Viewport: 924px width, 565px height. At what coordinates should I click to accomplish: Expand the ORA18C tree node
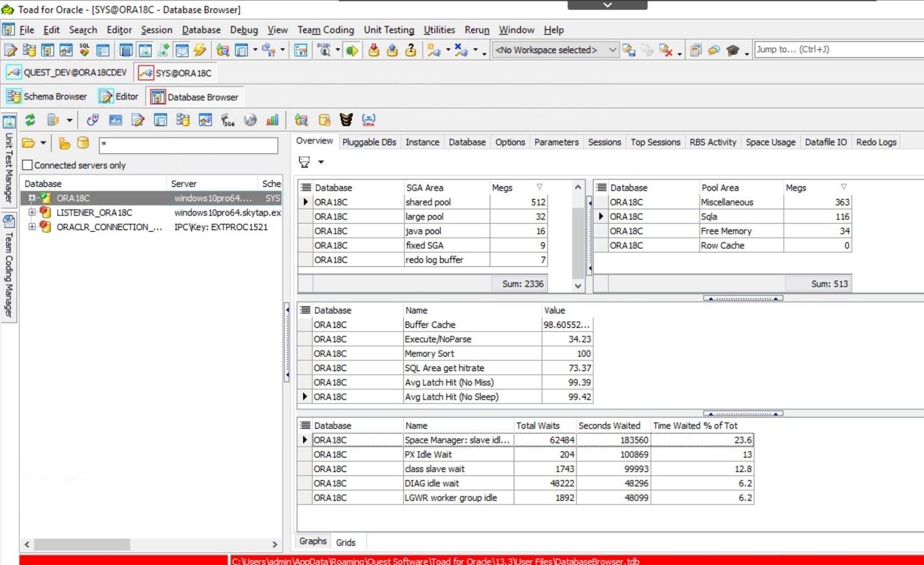click(32, 198)
